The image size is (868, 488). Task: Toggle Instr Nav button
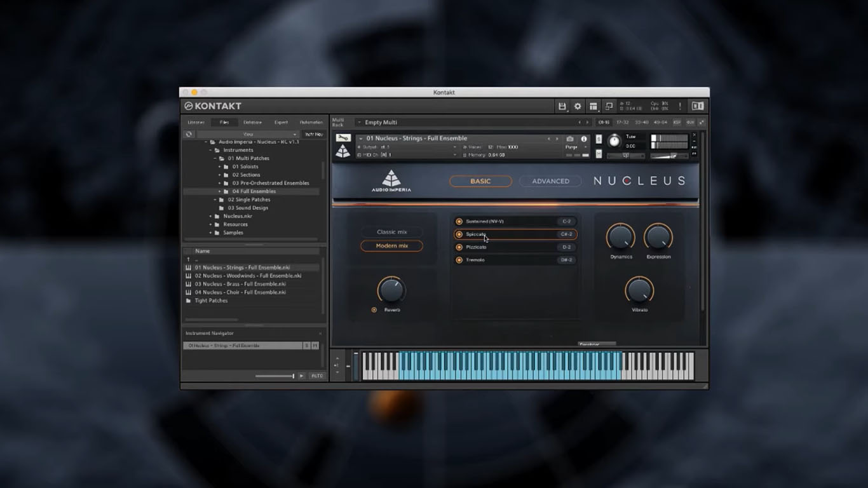[314, 134]
